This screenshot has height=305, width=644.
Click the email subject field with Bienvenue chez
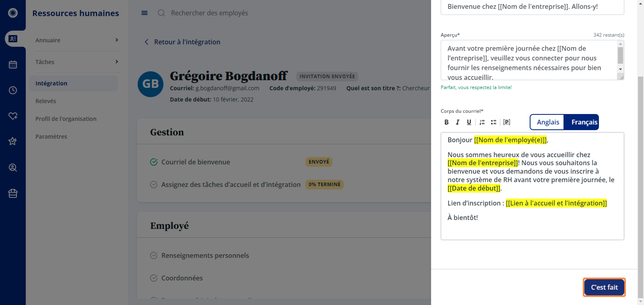532,7
